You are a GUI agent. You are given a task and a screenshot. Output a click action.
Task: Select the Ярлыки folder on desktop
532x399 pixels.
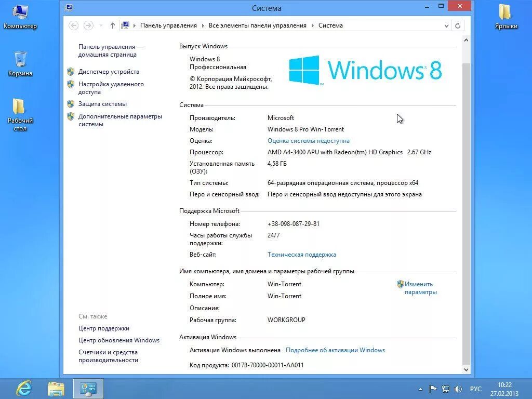[506, 16]
